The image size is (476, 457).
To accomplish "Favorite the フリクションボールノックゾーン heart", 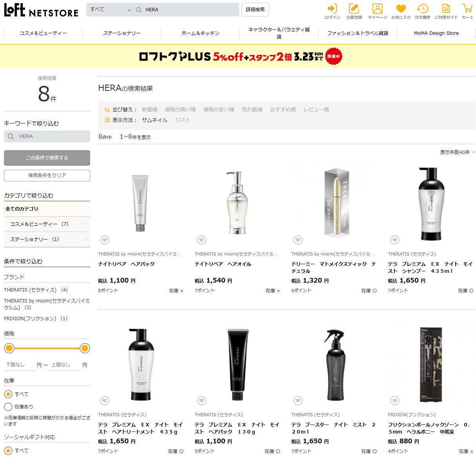I will click(x=395, y=401).
